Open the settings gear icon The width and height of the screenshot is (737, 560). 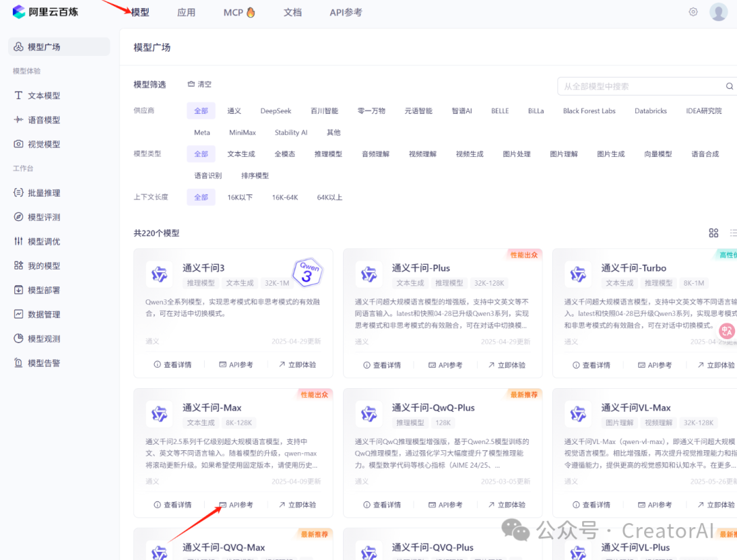(693, 12)
